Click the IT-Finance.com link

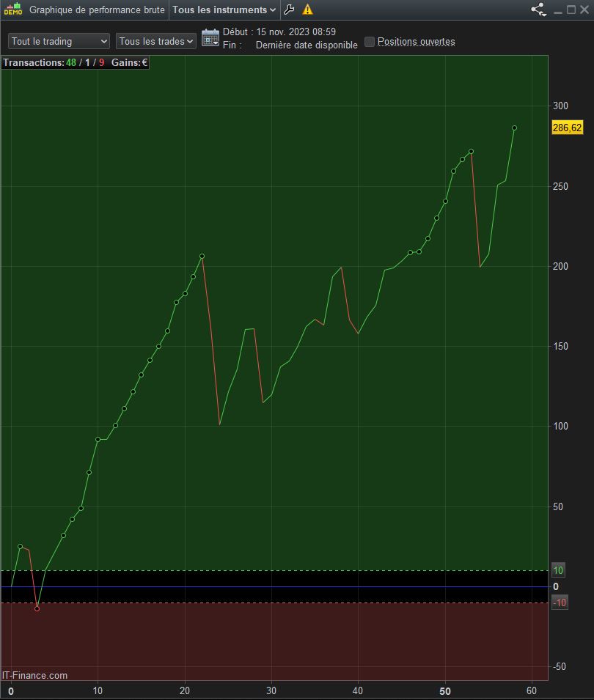[35, 676]
